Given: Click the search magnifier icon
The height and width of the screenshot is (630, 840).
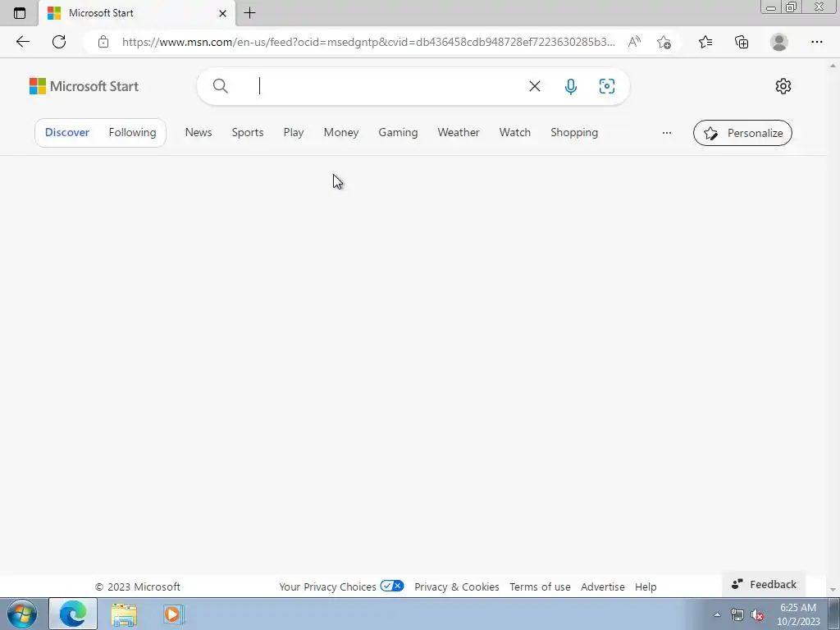Looking at the screenshot, I should pos(220,85).
